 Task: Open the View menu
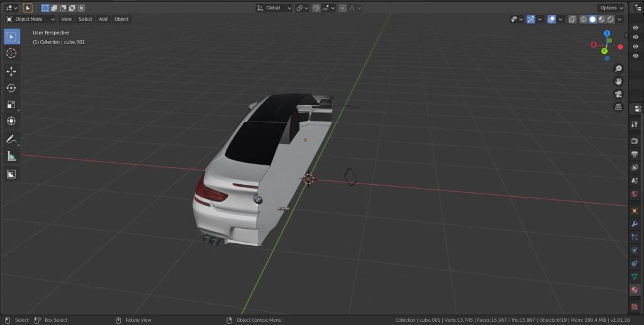pyautogui.click(x=66, y=19)
